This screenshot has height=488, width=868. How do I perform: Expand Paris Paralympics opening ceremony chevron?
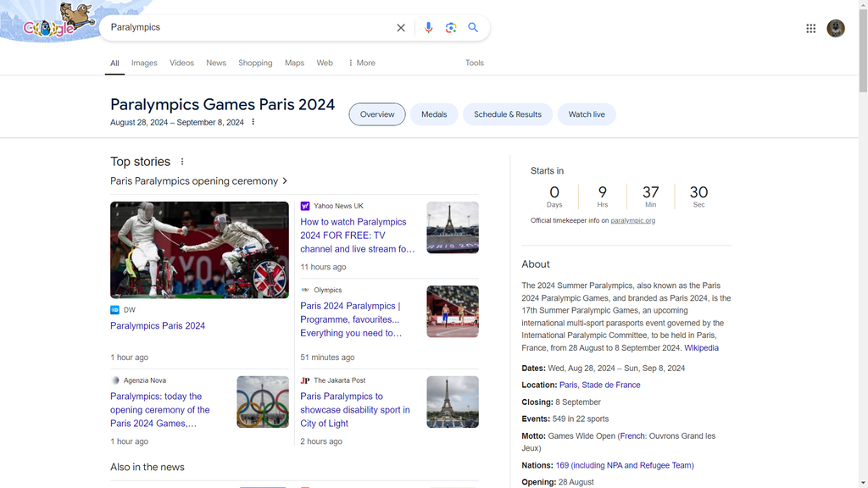[x=285, y=181]
